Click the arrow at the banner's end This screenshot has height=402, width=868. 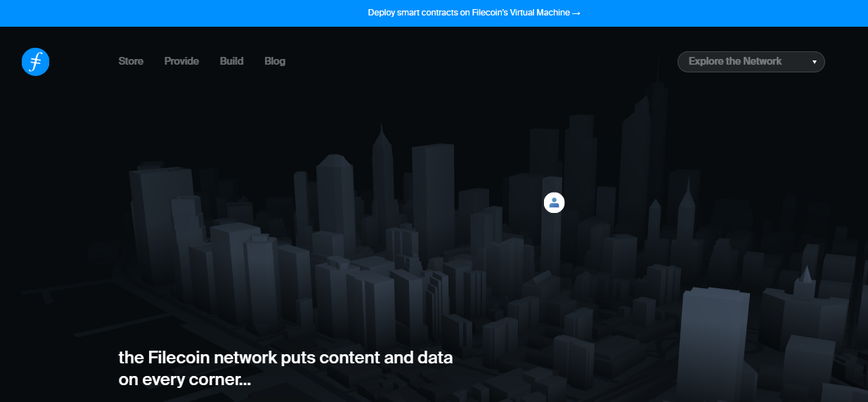coord(576,13)
